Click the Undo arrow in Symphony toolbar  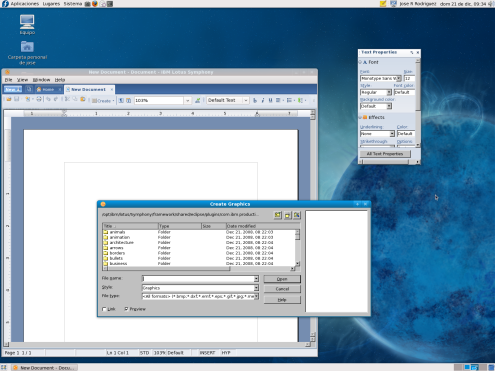pos(48,99)
